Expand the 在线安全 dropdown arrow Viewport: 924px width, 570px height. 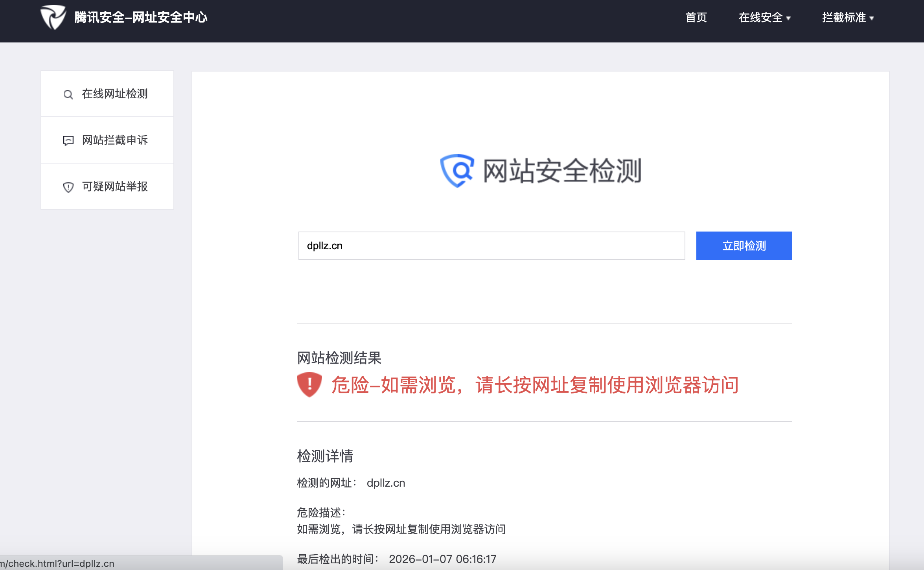pyautogui.click(x=788, y=18)
